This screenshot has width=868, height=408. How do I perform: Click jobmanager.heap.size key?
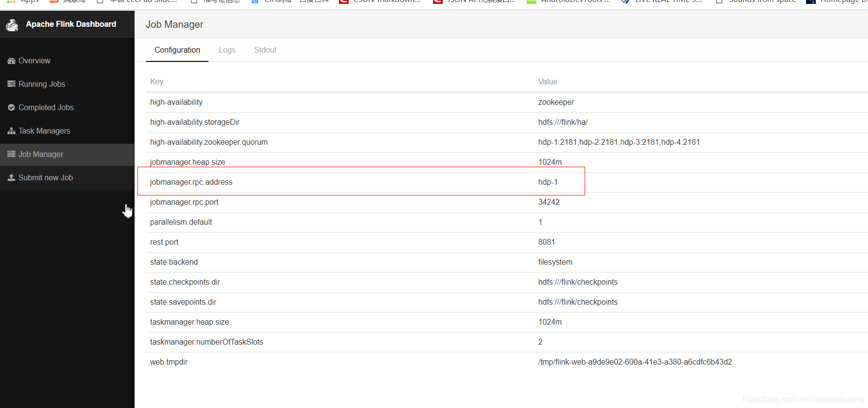click(x=188, y=162)
